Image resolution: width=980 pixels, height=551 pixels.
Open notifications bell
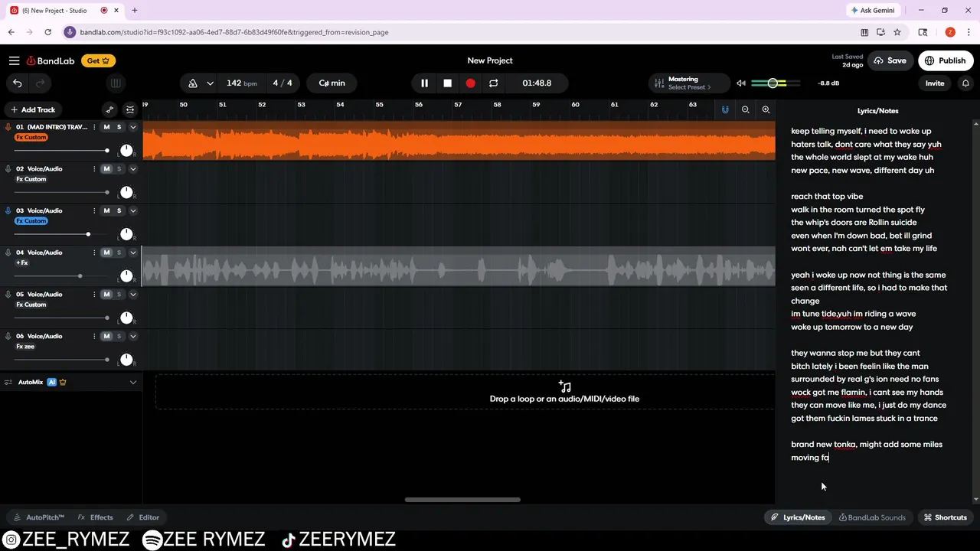tap(965, 83)
